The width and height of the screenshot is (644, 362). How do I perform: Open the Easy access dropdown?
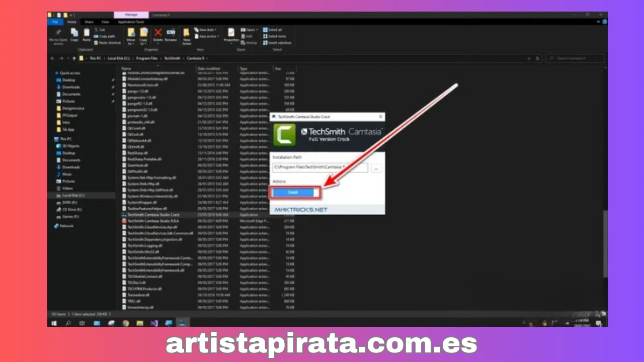[x=207, y=36]
